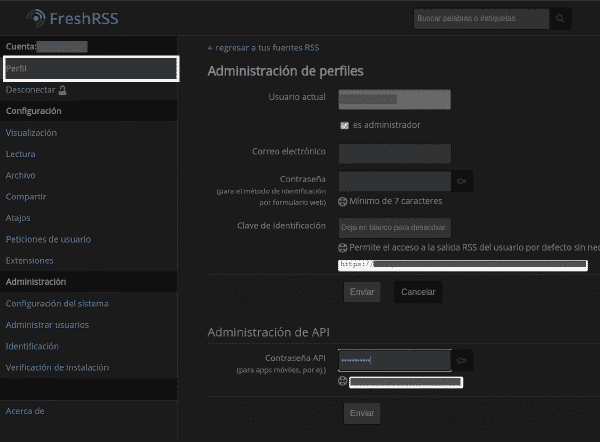Open Compartir settings
Viewport: 600px width, 442px height.
click(x=26, y=197)
